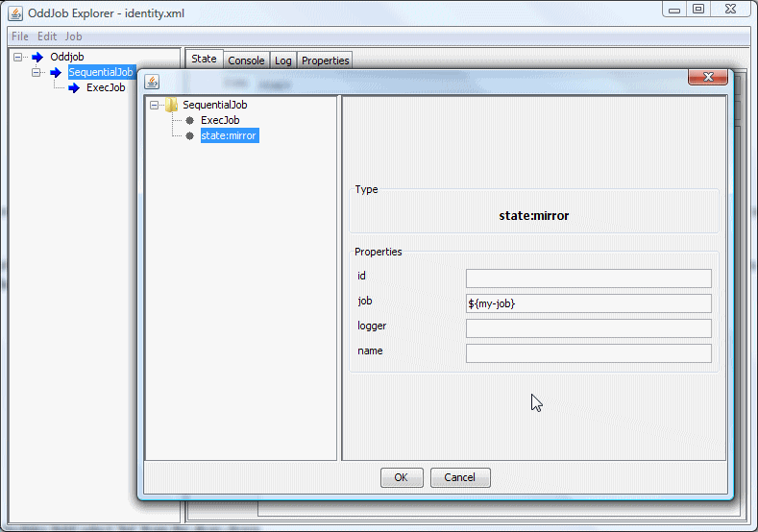Close the job designer dialog

coord(708,78)
